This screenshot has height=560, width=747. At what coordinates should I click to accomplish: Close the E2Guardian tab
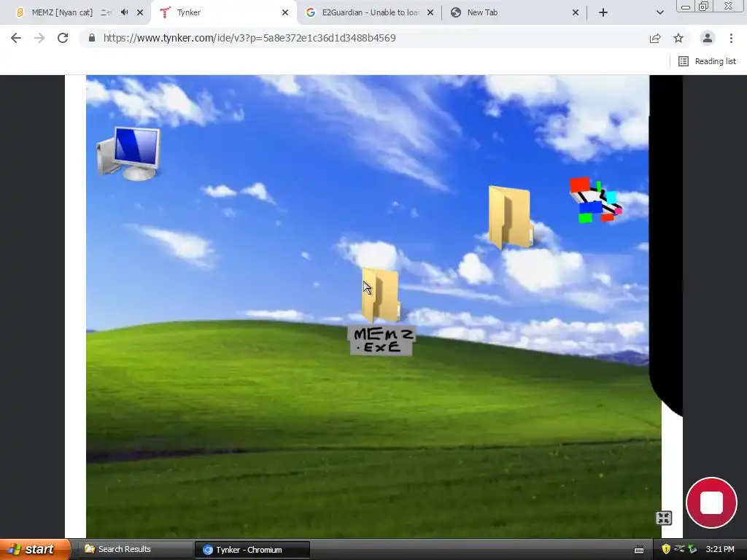click(430, 12)
